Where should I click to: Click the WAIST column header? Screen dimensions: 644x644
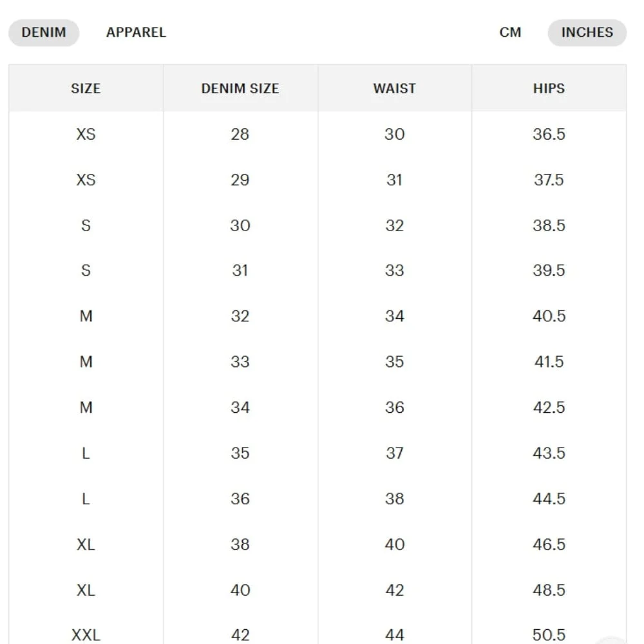[394, 88]
